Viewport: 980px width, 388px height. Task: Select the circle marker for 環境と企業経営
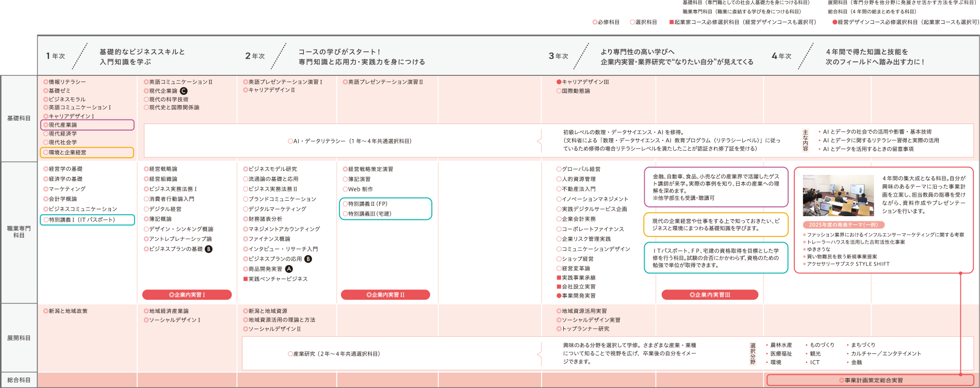[x=46, y=153]
